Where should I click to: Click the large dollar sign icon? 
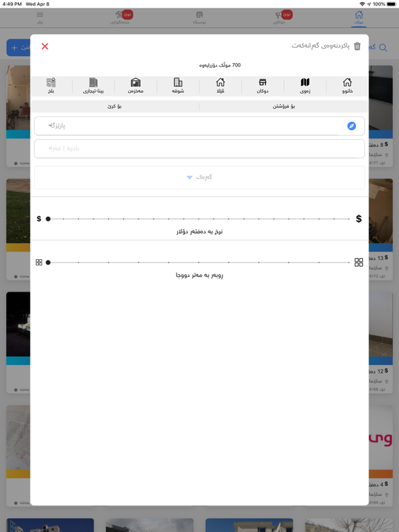pyautogui.click(x=359, y=219)
